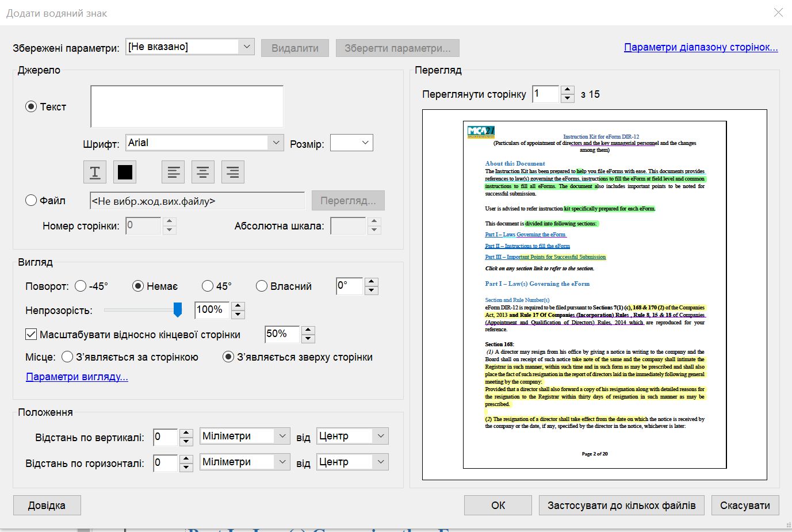Decrease the custom rotation angle

(x=372, y=290)
